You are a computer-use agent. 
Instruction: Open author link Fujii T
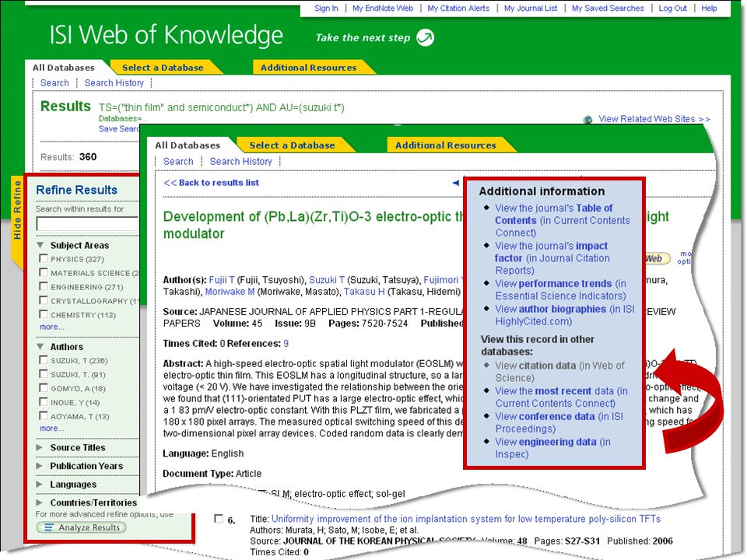coord(222,280)
